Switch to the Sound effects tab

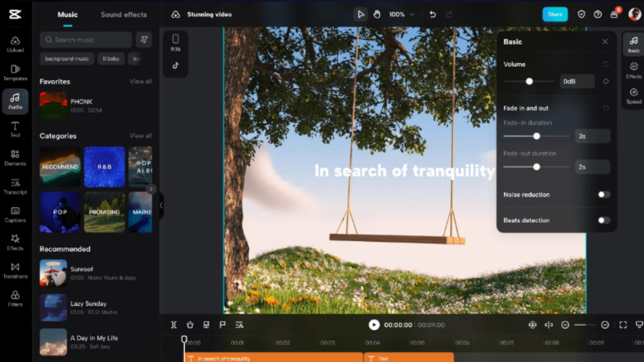click(123, 15)
